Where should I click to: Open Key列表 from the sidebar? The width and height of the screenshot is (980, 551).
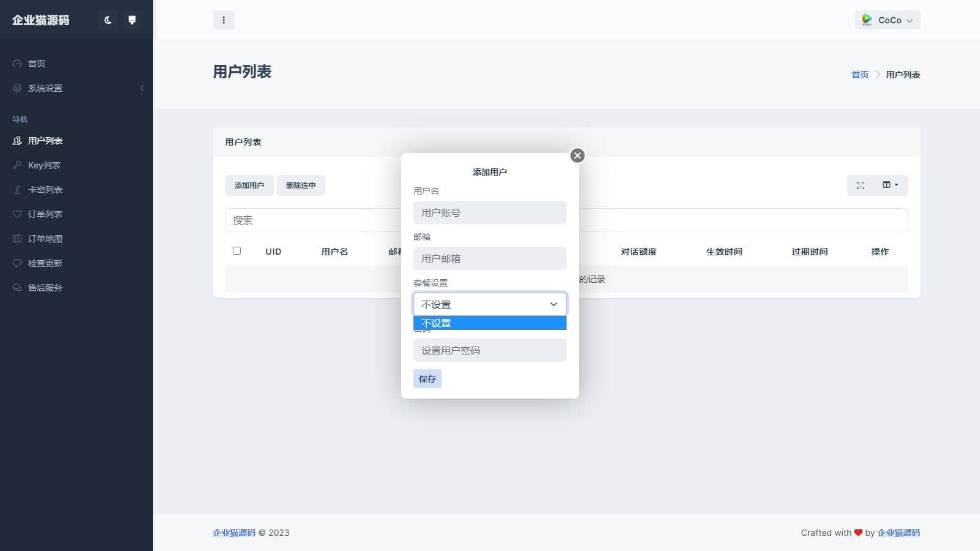44,165
